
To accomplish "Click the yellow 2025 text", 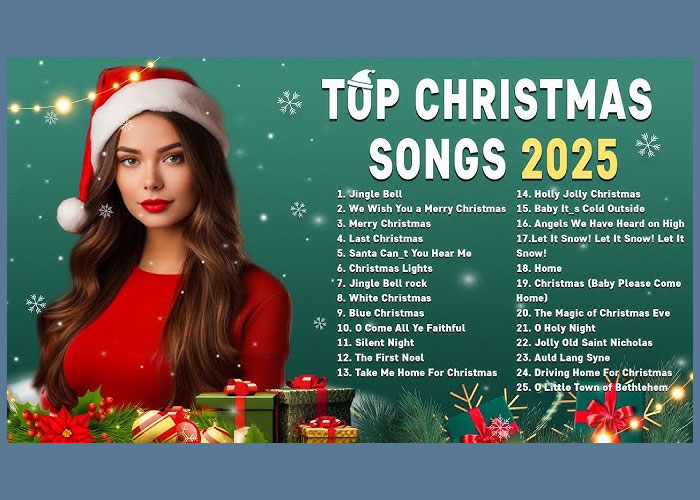I will click(570, 159).
